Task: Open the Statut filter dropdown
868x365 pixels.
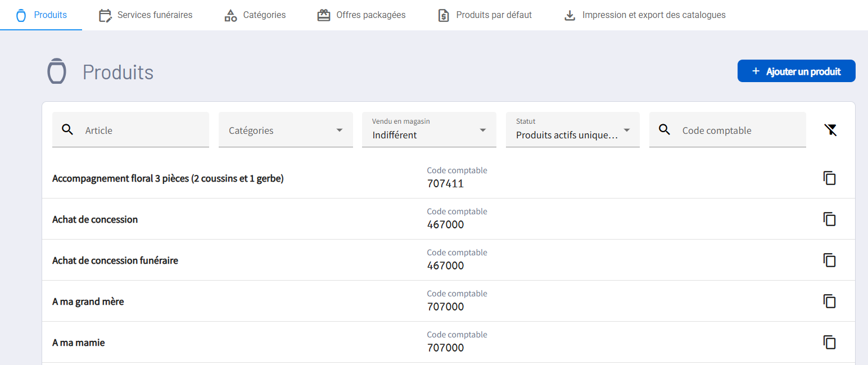Action: pyautogui.click(x=572, y=130)
